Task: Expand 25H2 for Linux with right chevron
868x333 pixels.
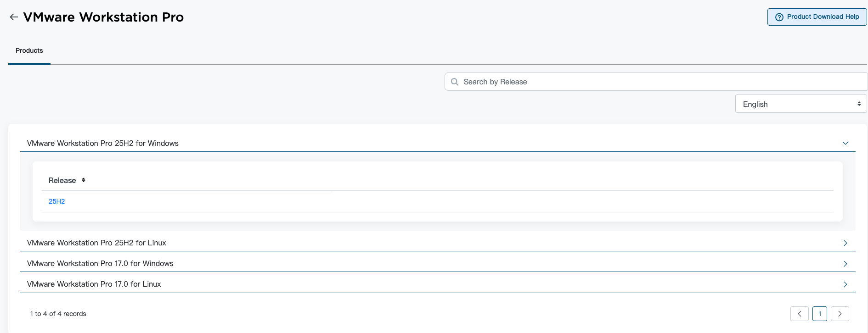Action: [x=845, y=243]
